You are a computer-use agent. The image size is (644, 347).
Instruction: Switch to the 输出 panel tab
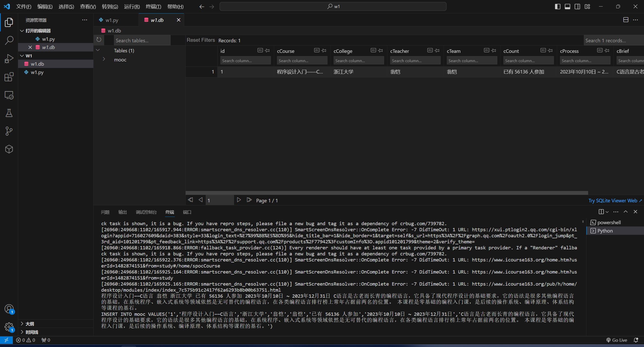(x=123, y=212)
